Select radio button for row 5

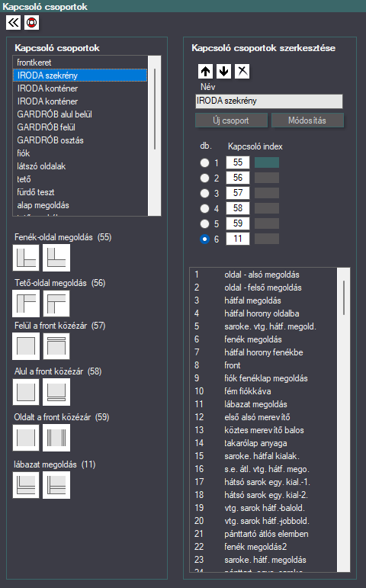coord(204,223)
